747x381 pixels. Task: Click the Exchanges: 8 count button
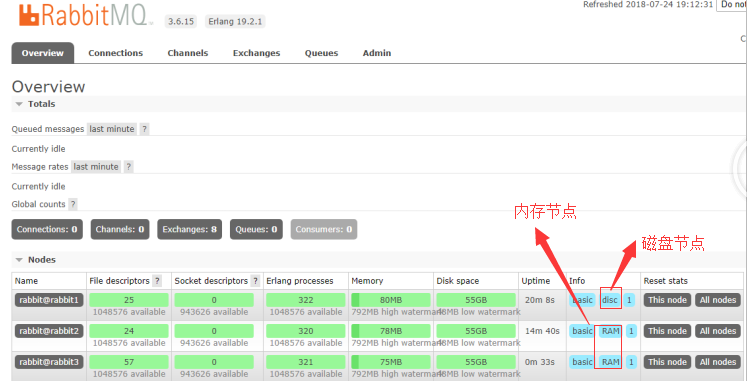point(190,229)
